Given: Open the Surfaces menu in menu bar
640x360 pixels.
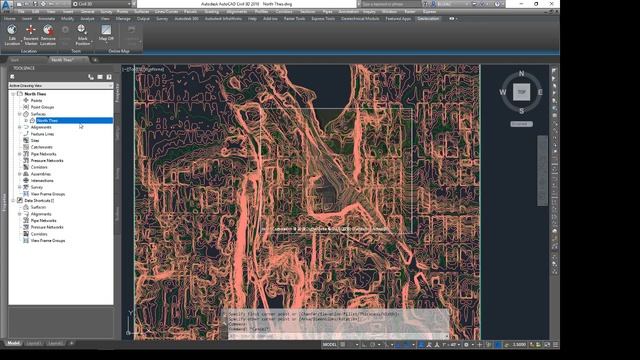Looking at the screenshot, I should [142, 12].
